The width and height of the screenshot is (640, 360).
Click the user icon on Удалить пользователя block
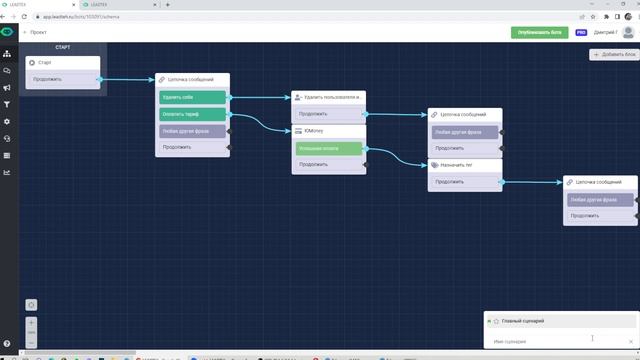pos(298,97)
